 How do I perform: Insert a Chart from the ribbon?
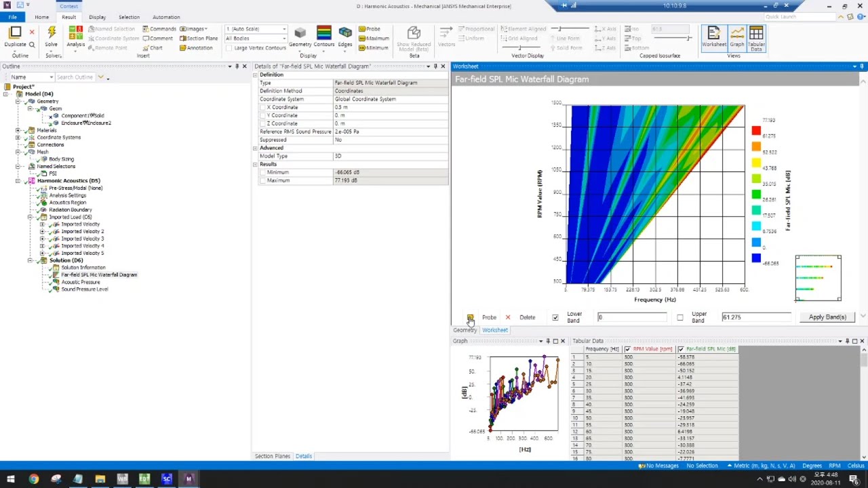click(x=153, y=48)
